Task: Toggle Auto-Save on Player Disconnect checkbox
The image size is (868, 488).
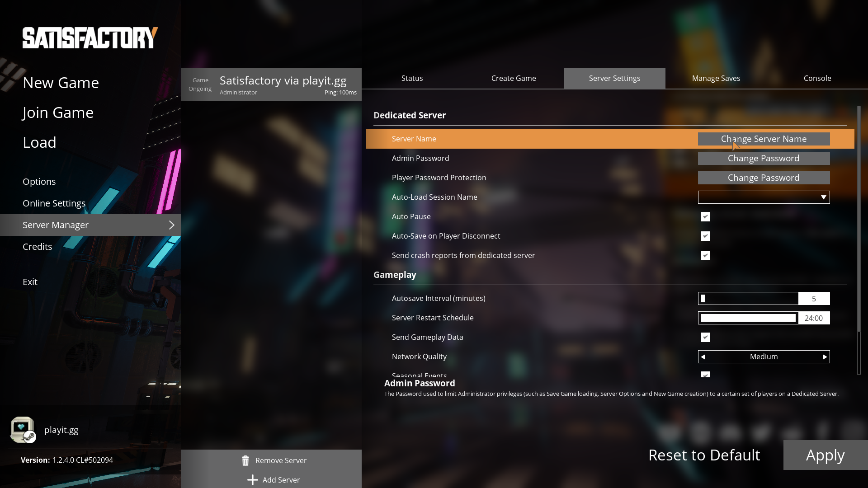Action: click(705, 236)
